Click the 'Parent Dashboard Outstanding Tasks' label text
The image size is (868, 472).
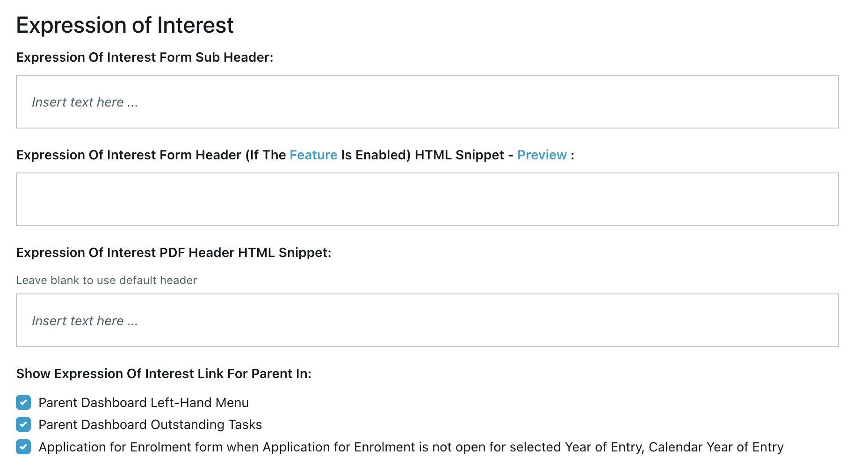coord(150,424)
